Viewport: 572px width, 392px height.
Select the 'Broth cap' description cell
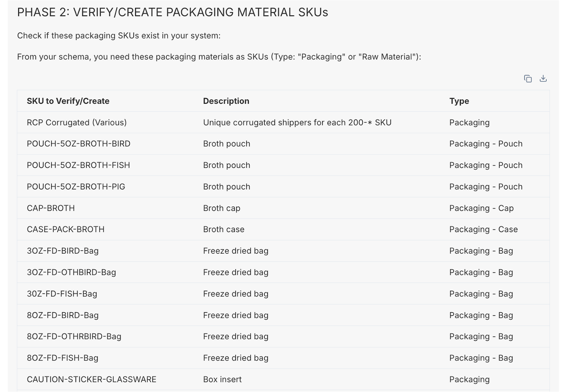click(222, 208)
